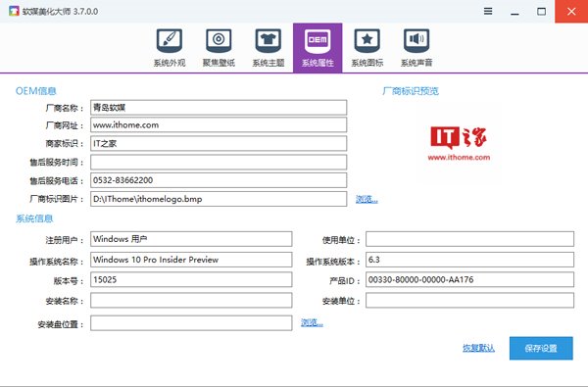Click 浏览 link next to logo path
This screenshot has width=588, height=387.
coord(367,199)
